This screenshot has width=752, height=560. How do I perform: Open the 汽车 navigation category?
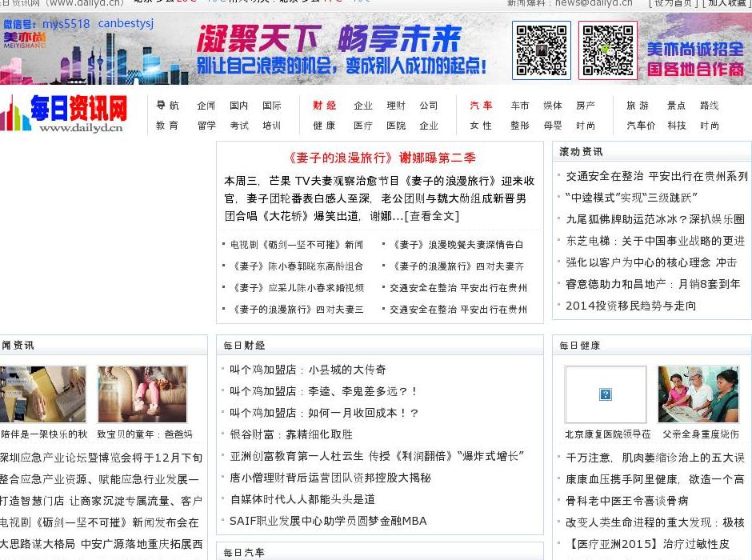click(x=481, y=106)
